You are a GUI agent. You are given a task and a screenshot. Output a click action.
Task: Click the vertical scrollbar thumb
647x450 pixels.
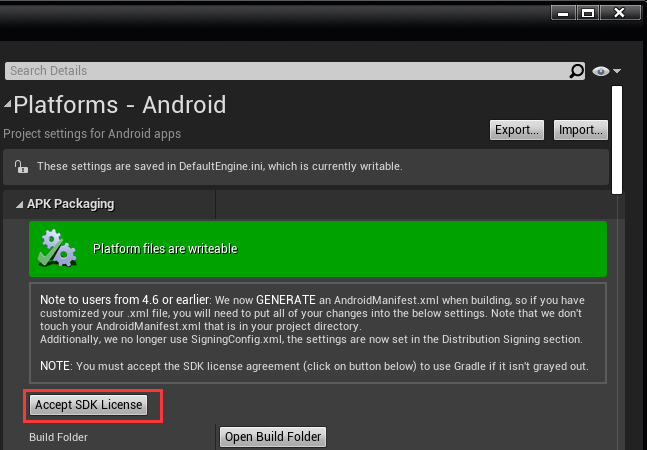617,140
